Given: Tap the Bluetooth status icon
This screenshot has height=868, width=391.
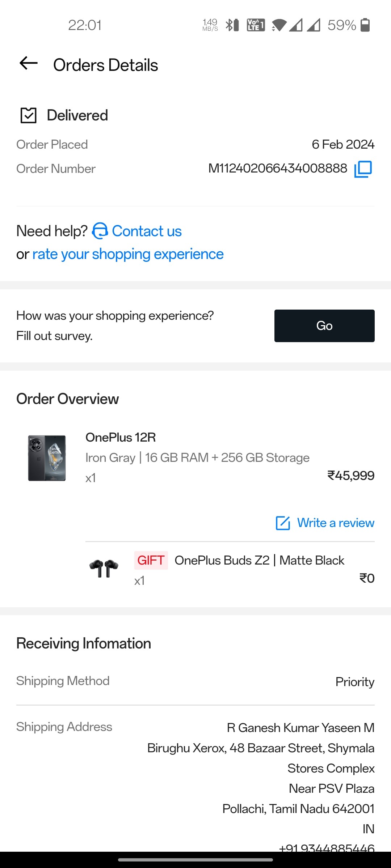Looking at the screenshot, I should (x=232, y=25).
